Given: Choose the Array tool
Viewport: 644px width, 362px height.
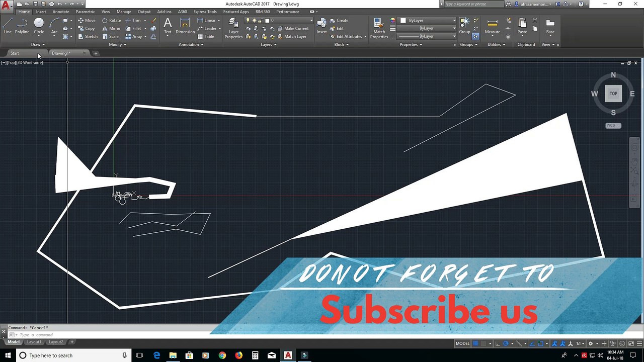Looking at the screenshot, I should tap(133, 37).
